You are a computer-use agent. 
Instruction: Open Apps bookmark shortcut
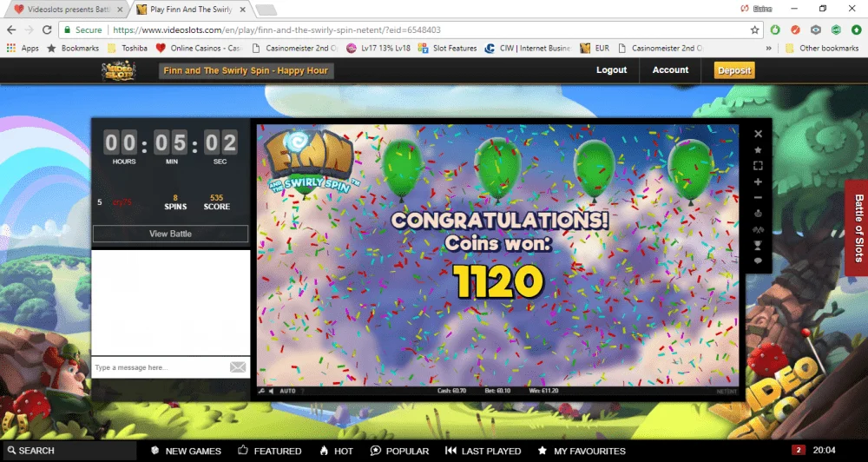(23, 48)
